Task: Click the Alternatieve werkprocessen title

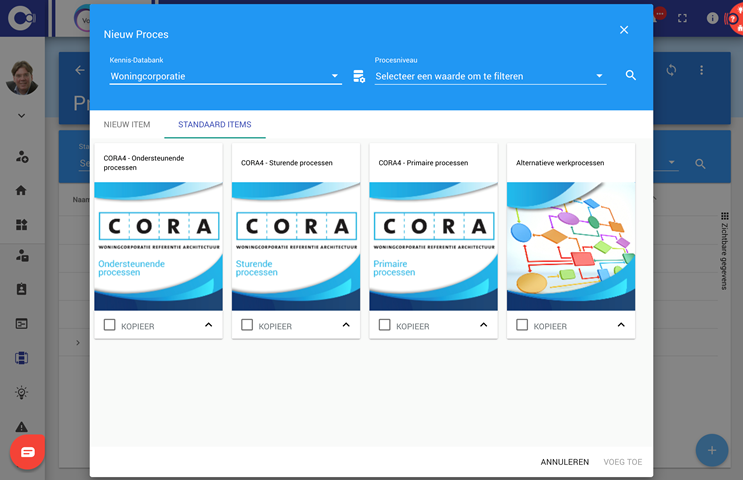Action: [560, 163]
